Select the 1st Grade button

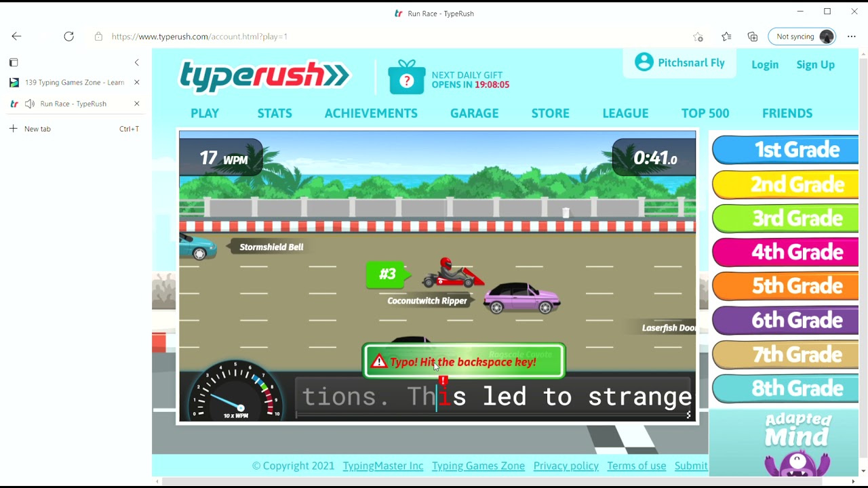tap(785, 150)
